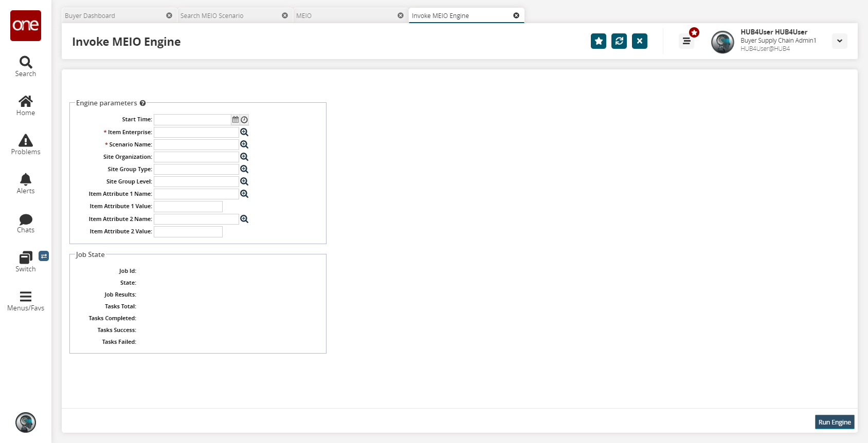Image resolution: width=868 pixels, height=443 pixels.
Task: Focus the Item Attribute 1 Name field
Action: pyautogui.click(x=196, y=194)
